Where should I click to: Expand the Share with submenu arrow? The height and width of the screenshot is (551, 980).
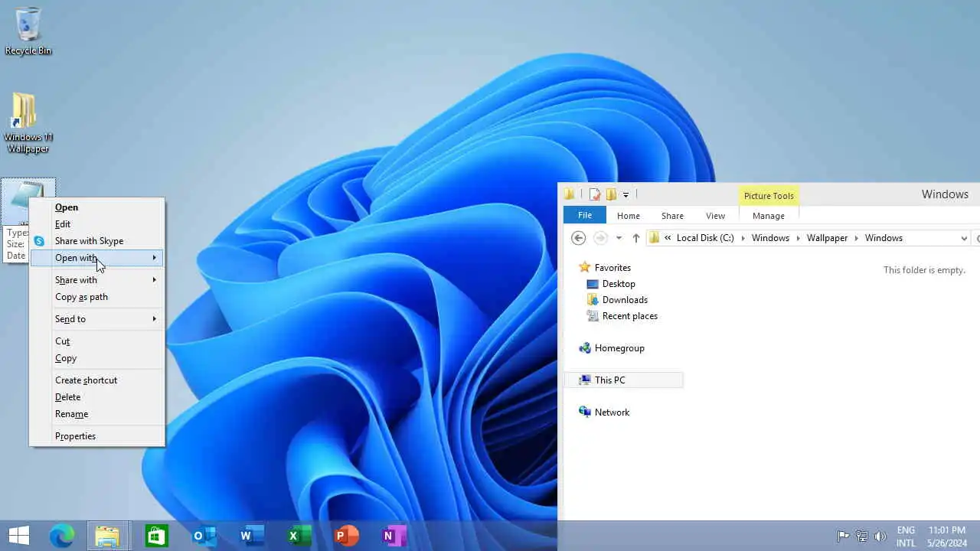154,280
